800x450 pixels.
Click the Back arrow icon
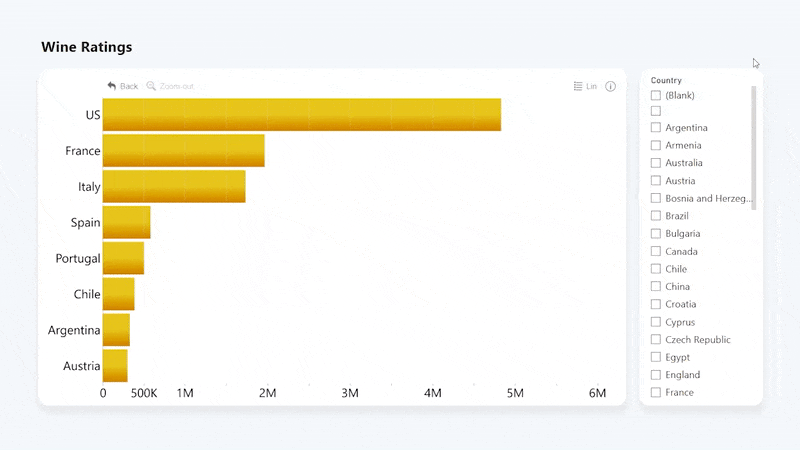(x=112, y=86)
